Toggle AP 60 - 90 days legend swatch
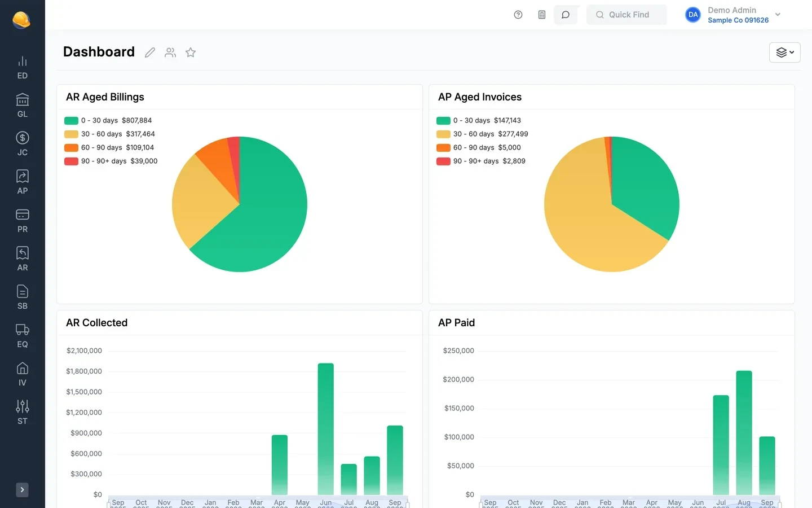This screenshot has height=508, width=812. point(443,147)
